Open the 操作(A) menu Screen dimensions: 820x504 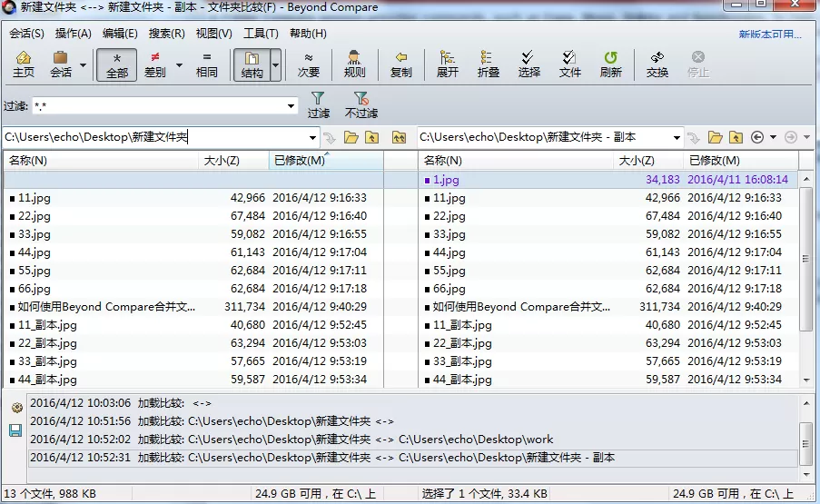coord(74,34)
